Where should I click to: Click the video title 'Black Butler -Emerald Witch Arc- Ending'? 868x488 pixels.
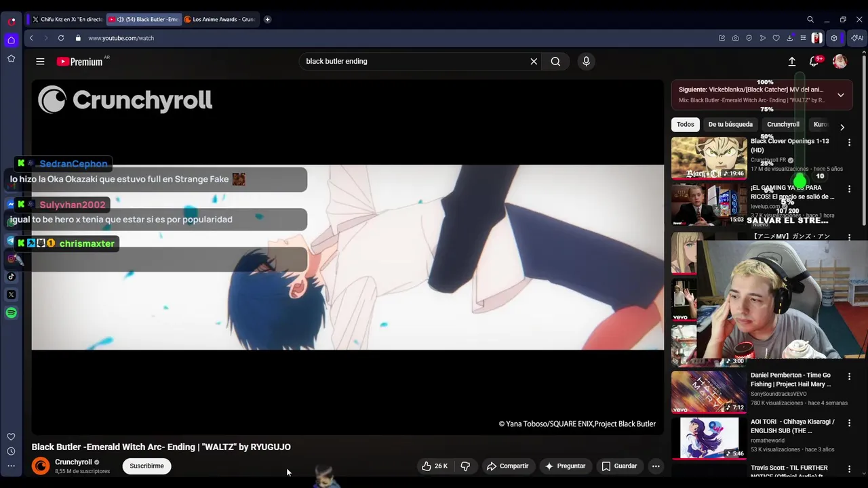click(x=161, y=447)
